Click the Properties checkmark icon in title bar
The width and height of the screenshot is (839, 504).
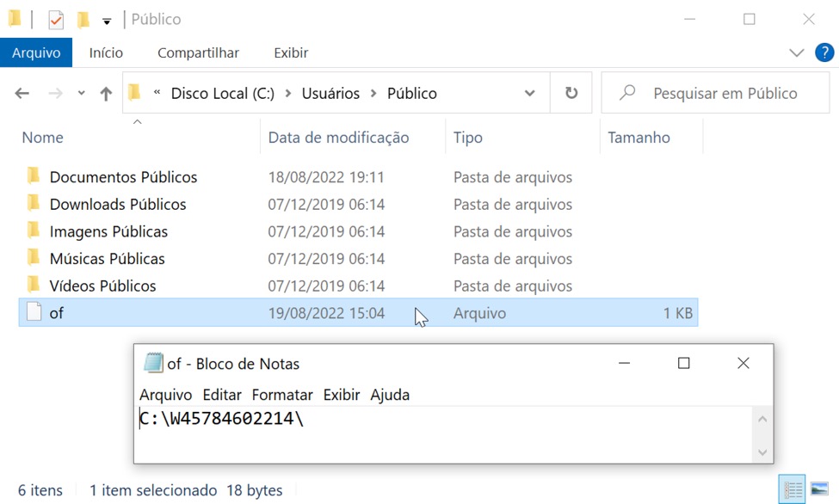[x=56, y=19]
